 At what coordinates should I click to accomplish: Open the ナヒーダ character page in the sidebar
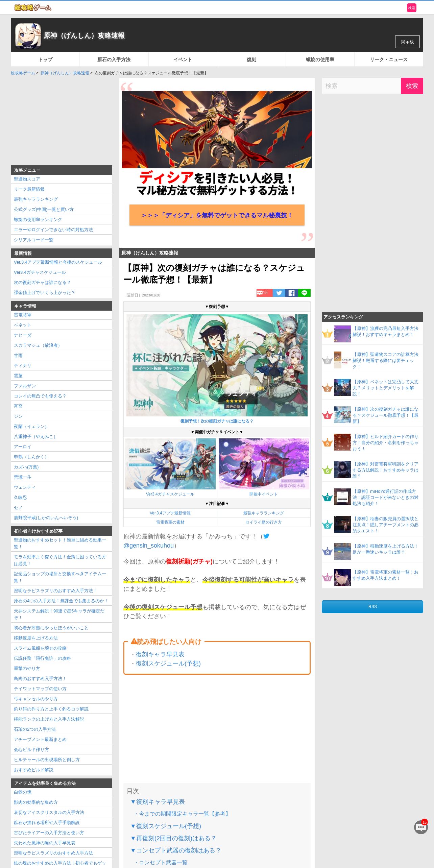(23, 335)
